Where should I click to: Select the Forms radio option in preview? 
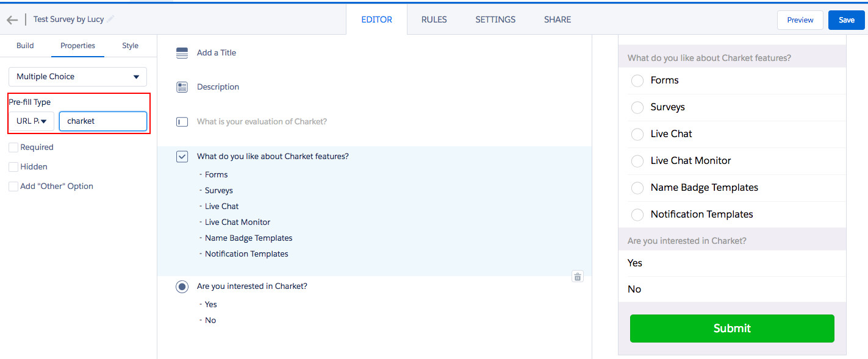click(637, 80)
